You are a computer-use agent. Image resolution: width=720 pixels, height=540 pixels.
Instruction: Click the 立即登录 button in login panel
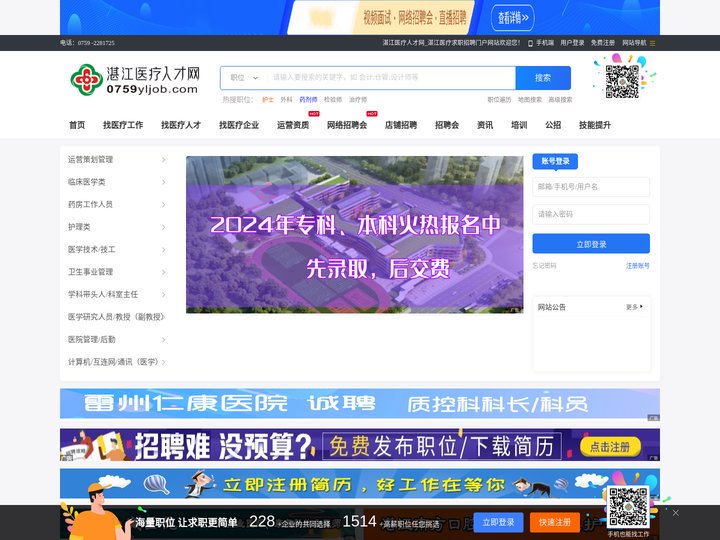coord(591,244)
